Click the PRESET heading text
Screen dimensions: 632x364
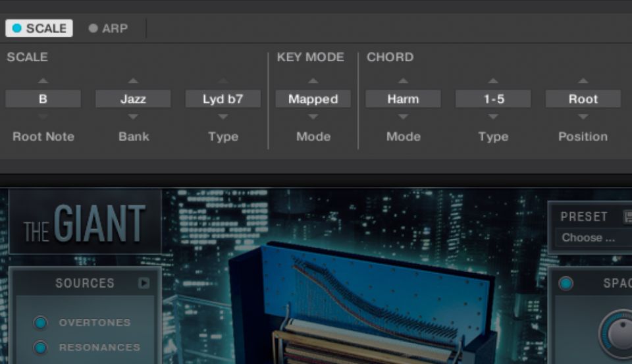(584, 217)
